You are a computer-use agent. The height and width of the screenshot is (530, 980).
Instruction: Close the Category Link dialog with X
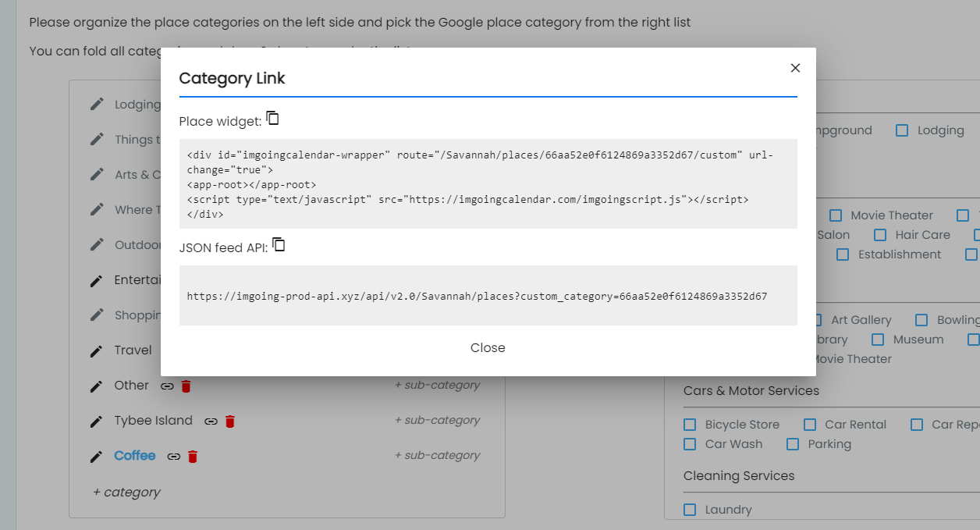(x=795, y=68)
